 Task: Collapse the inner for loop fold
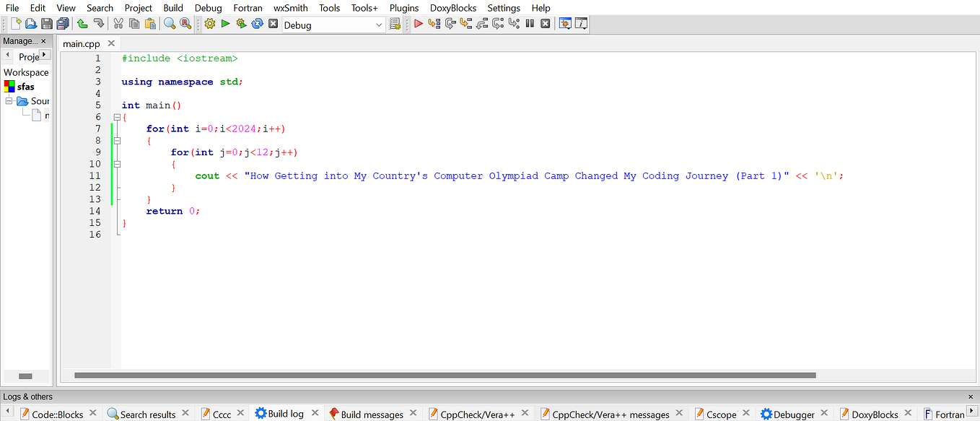(117, 164)
